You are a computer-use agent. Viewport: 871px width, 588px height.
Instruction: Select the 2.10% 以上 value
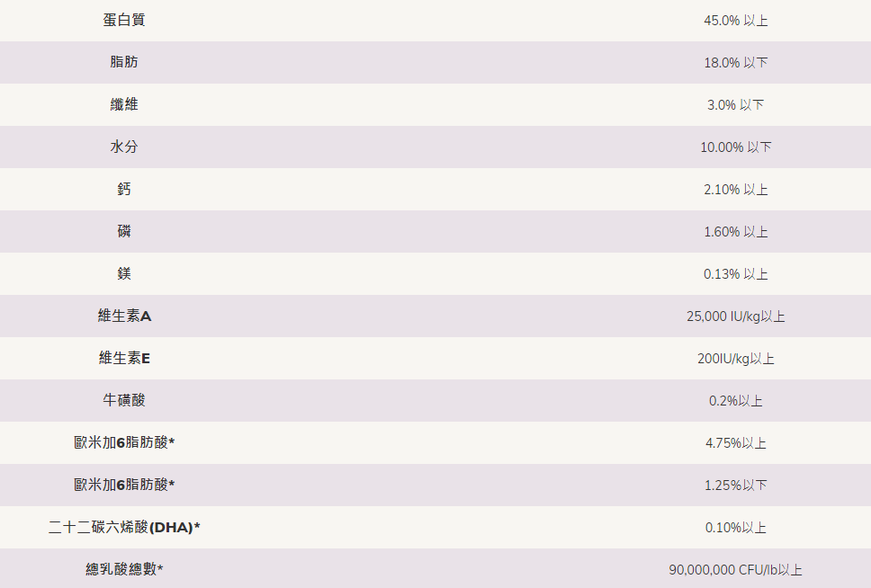pos(735,190)
